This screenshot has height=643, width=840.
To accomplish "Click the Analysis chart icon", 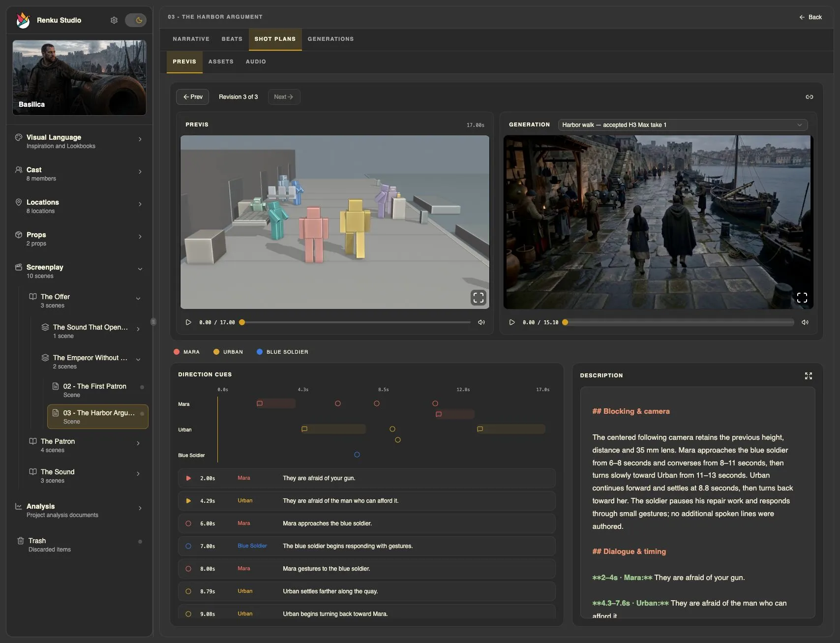I will (x=19, y=506).
